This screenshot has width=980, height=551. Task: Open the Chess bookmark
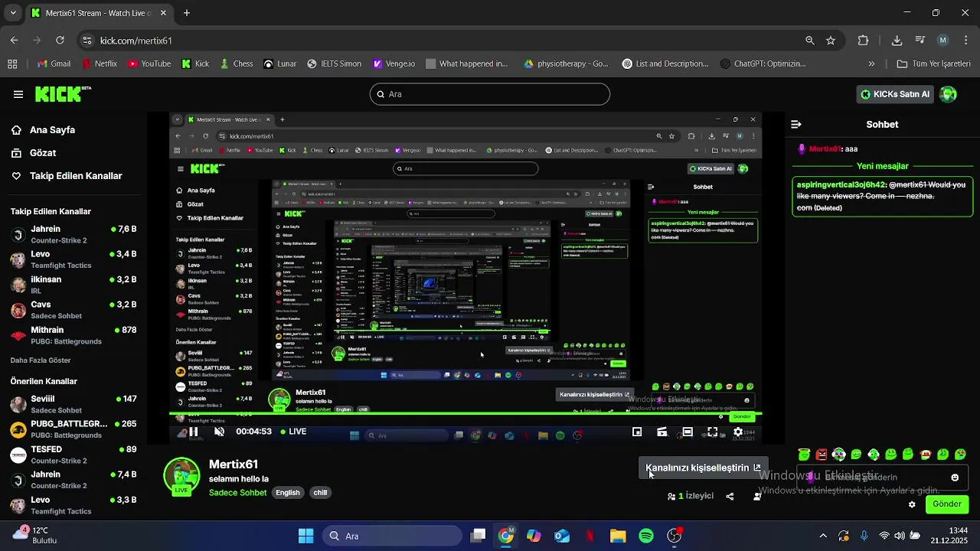[236, 64]
